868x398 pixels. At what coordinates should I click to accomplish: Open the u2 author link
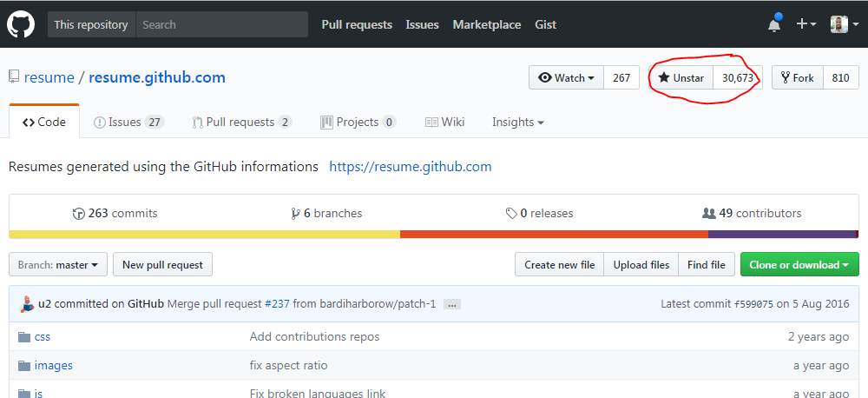[x=44, y=304]
